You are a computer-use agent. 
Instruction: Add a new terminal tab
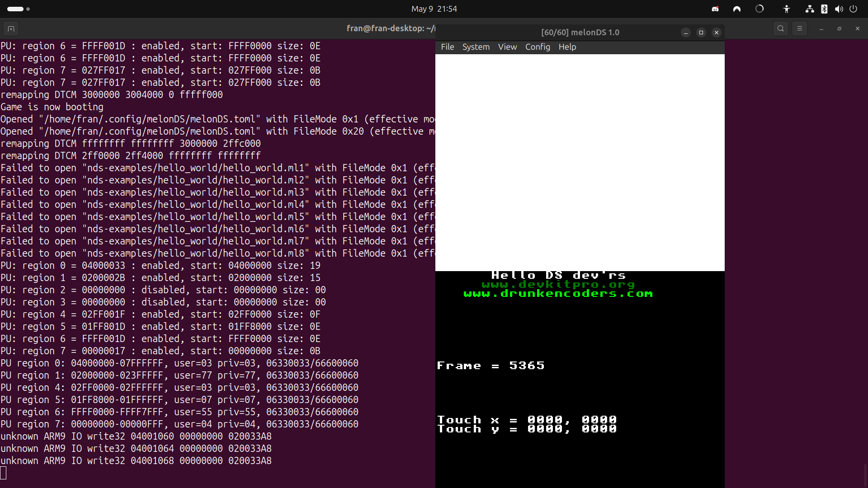click(x=11, y=29)
